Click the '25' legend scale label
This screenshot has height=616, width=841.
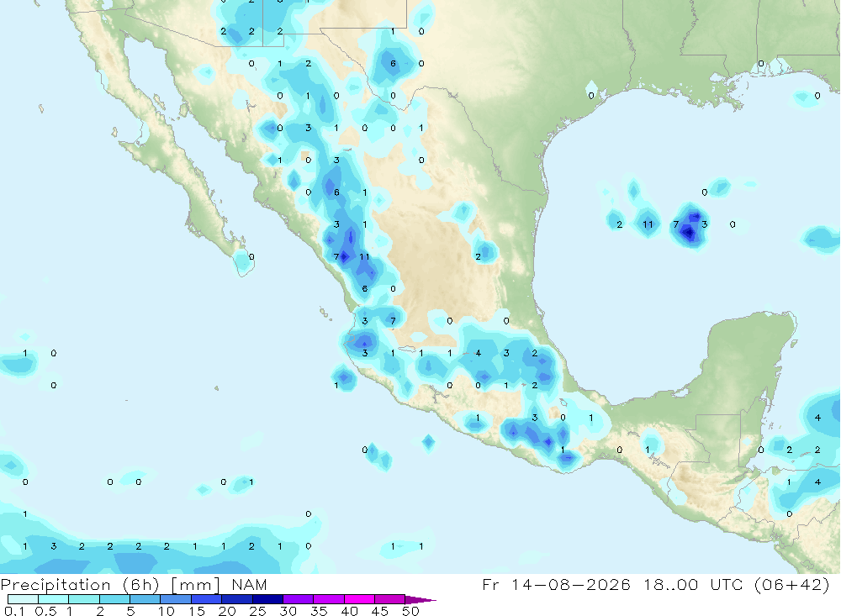tap(258, 611)
